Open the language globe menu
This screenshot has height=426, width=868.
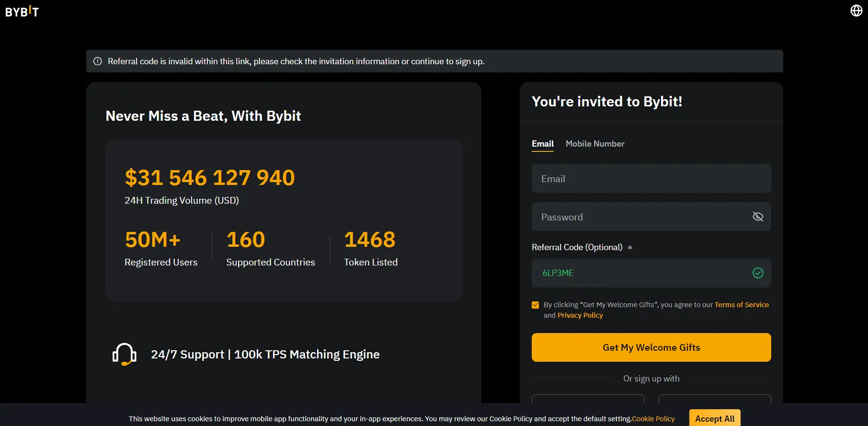click(856, 11)
